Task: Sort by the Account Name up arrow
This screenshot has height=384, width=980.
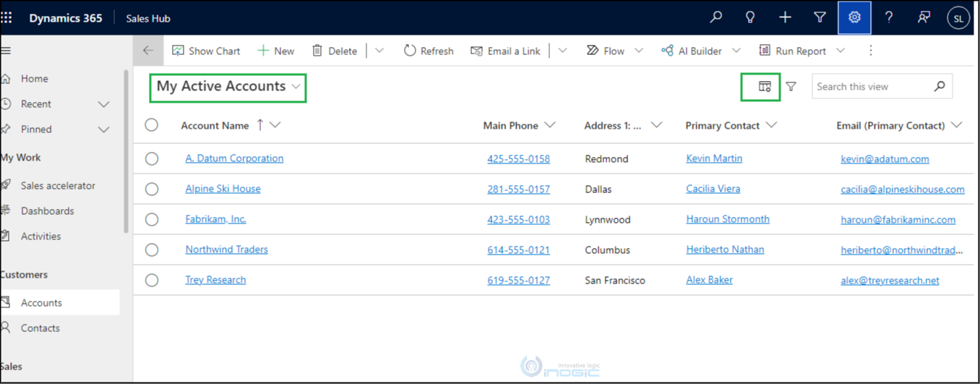Action: (x=260, y=125)
